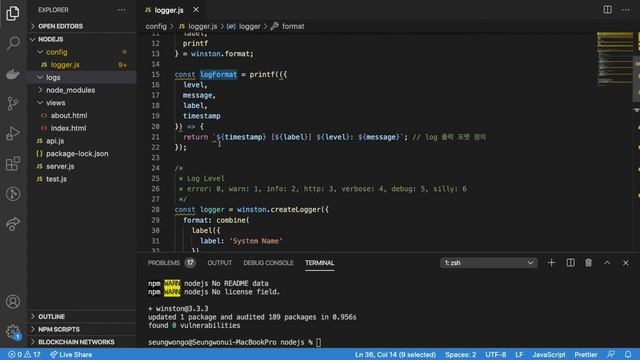The height and width of the screenshot is (360, 640).
Task: Collapse the config folder
Action: click(x=82, y=52)
